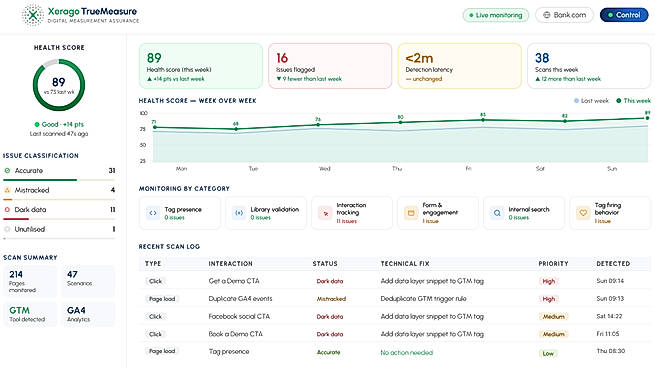Viewport: 655px width, 368px height.
Task: Click the Mistracked status label
Action: point(331,299)
